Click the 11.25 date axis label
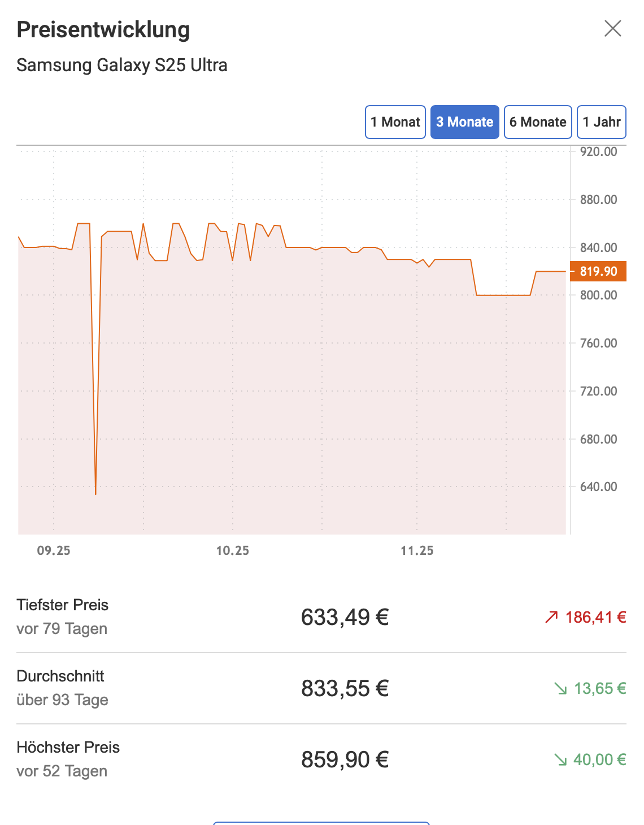The image size is (644, 825). (417, 550)
